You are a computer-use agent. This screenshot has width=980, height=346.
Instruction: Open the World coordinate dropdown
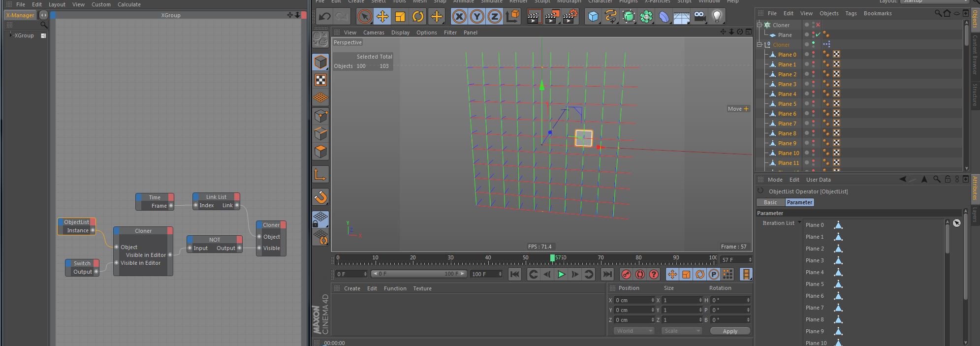634,331
